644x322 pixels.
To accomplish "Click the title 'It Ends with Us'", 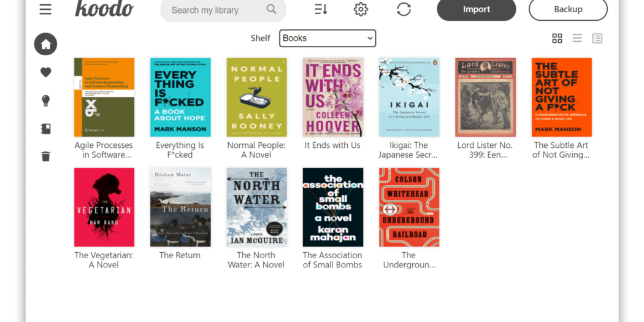I will (x=332, y=145).
